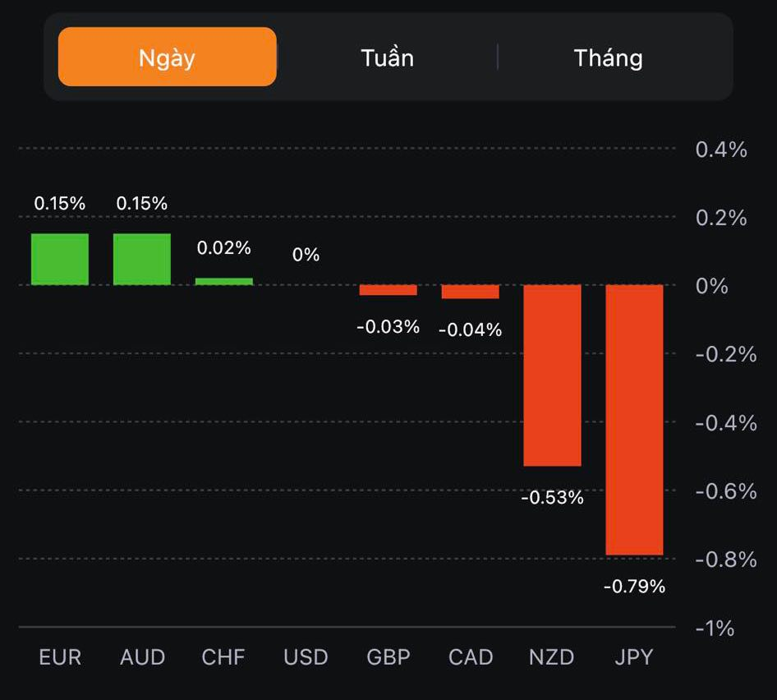This screenshot has width=777, height=700.
Task: Click the red GBP bar
Action: click(x=388, y=290)
